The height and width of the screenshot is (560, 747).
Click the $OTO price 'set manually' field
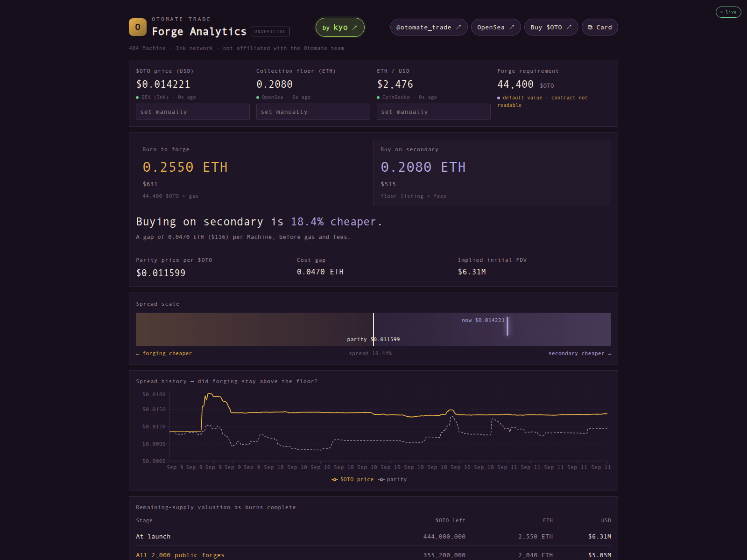192,112
